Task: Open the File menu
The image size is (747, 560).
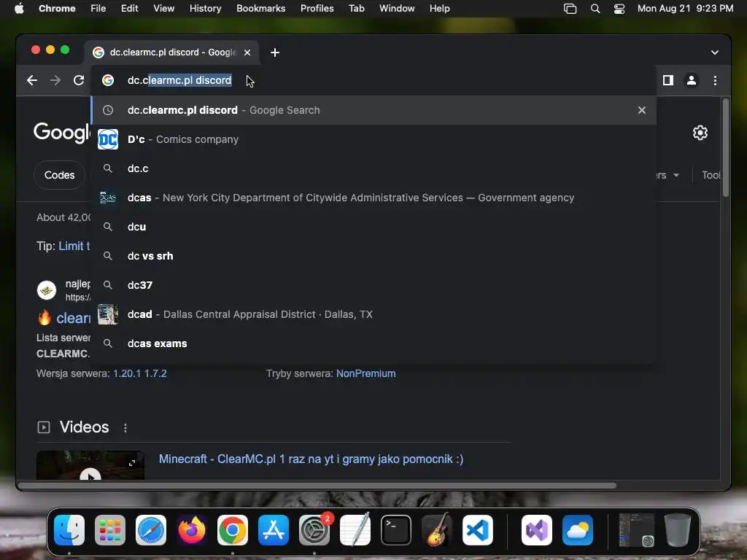Action: [x=98, y=9]
